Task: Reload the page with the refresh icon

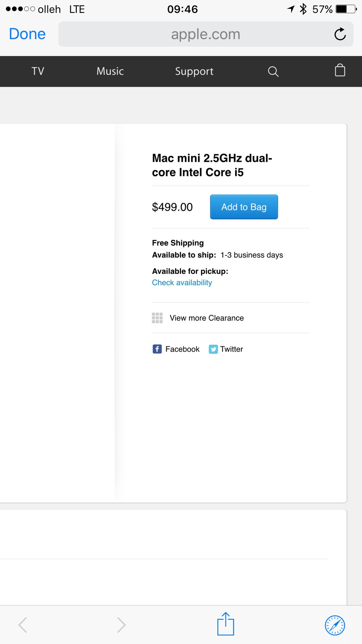Action: [x=340, y=34]
